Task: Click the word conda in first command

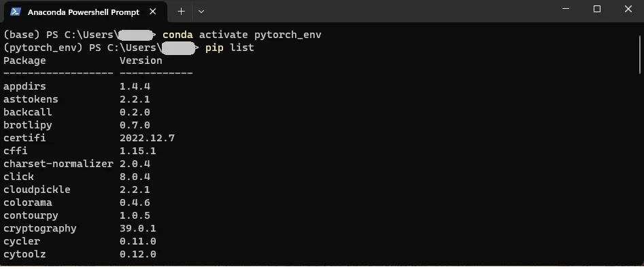Action: [x=178, y=35]
